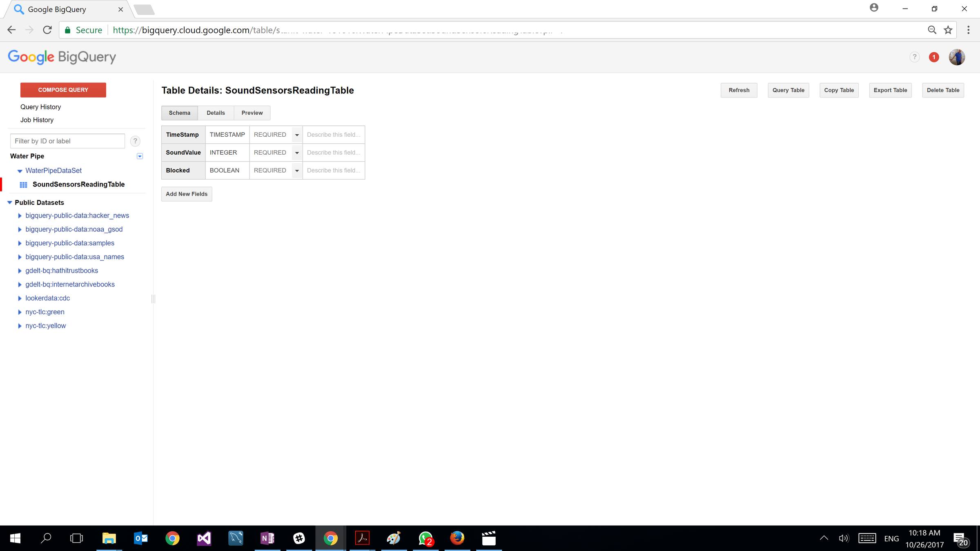Open the lookerdata:cdc dataset link
Viewport: 980px width, 551px height.
tap(48, 298)
